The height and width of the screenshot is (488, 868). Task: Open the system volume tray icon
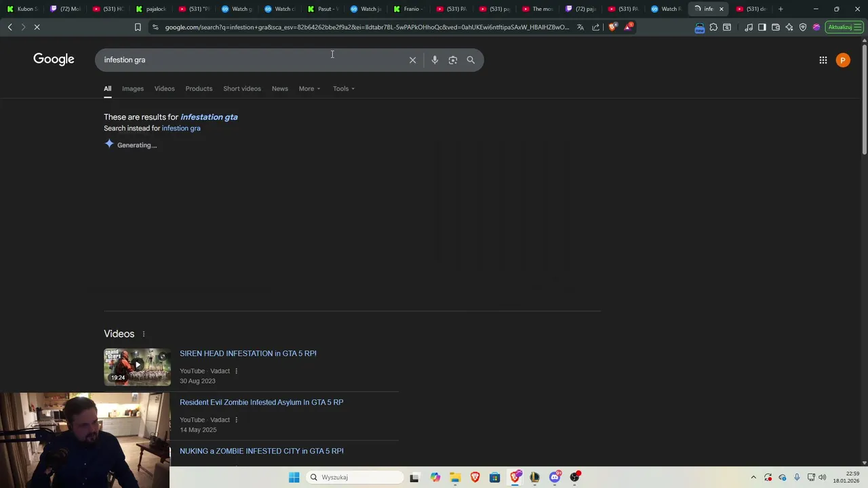point(822,477)
